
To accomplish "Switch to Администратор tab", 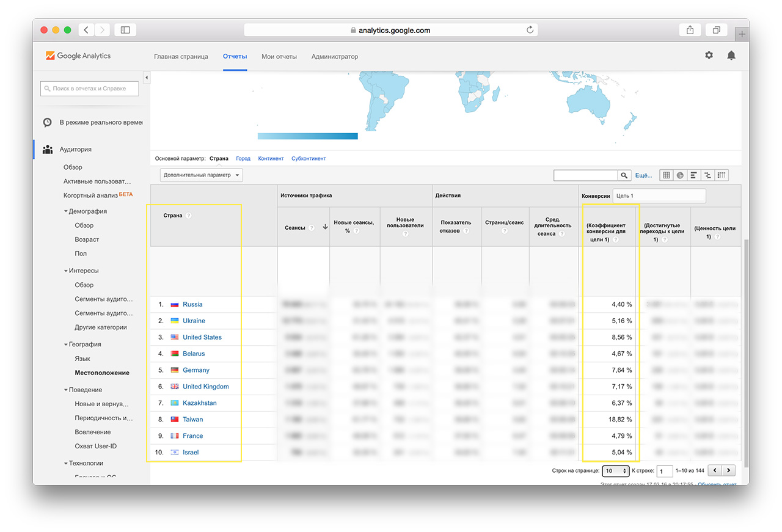I will (x=335, y=57).
